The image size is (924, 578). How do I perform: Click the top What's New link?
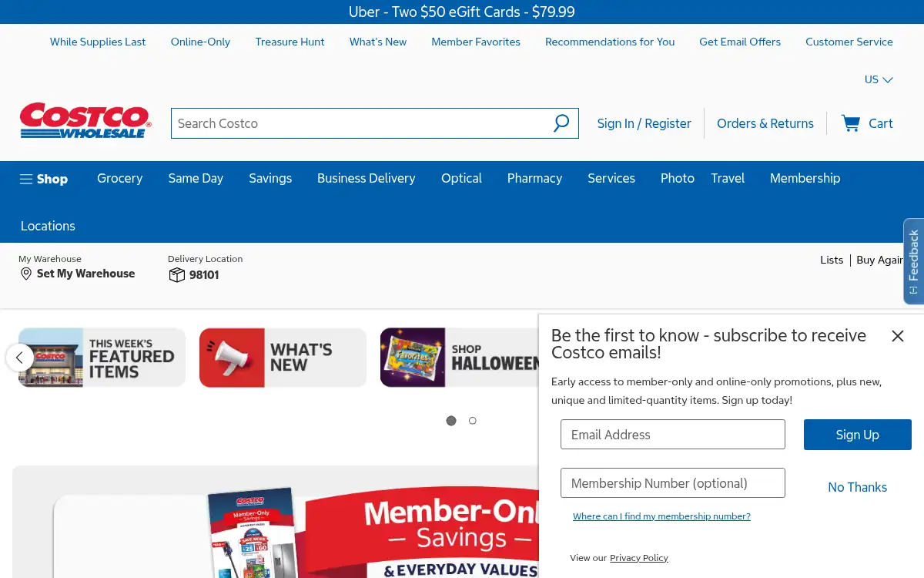tap(378, 42)
